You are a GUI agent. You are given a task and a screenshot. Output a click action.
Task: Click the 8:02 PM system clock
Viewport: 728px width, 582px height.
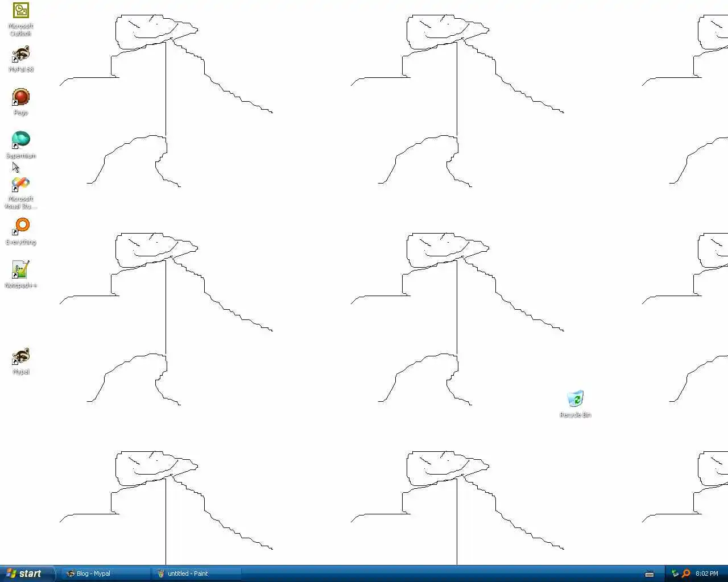point(707,573)
